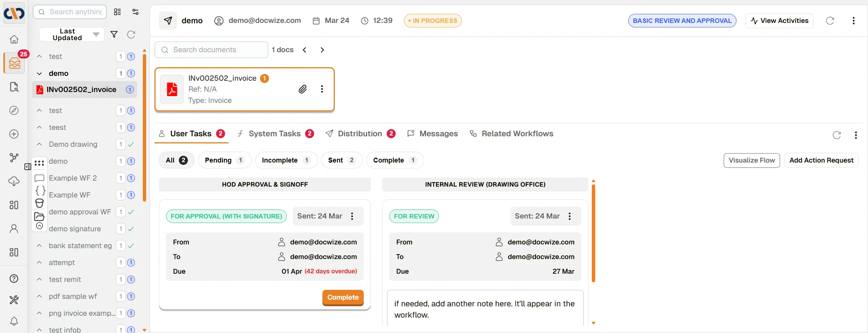Image resolution: width=868 pixels, height=333 pixels.
Task: Click the View Activities button
Action: pos(779,21)
